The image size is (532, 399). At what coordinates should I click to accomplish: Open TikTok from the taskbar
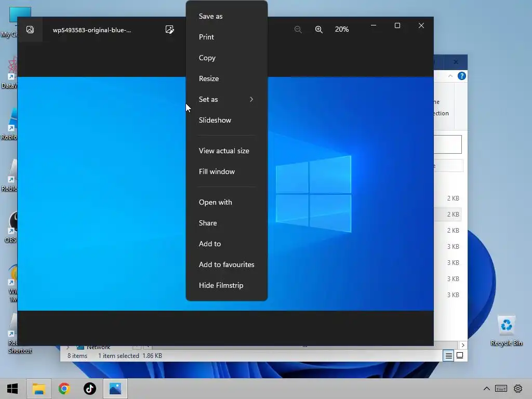[x=90, y=389]
